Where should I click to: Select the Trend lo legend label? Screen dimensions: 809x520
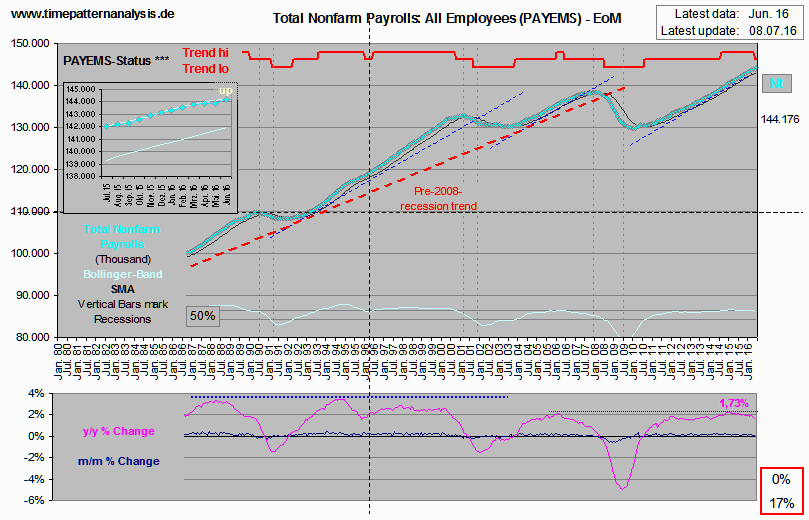[x=207, y=68]
